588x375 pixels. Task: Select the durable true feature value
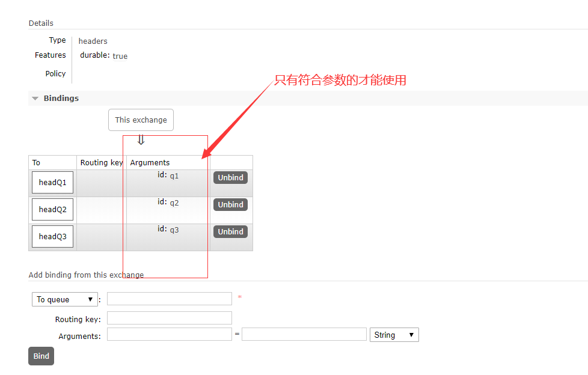(x=120, y=55)
